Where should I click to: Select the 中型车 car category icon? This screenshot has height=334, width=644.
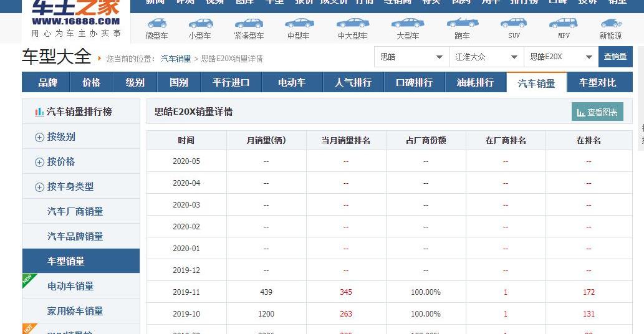pos(299,23)
